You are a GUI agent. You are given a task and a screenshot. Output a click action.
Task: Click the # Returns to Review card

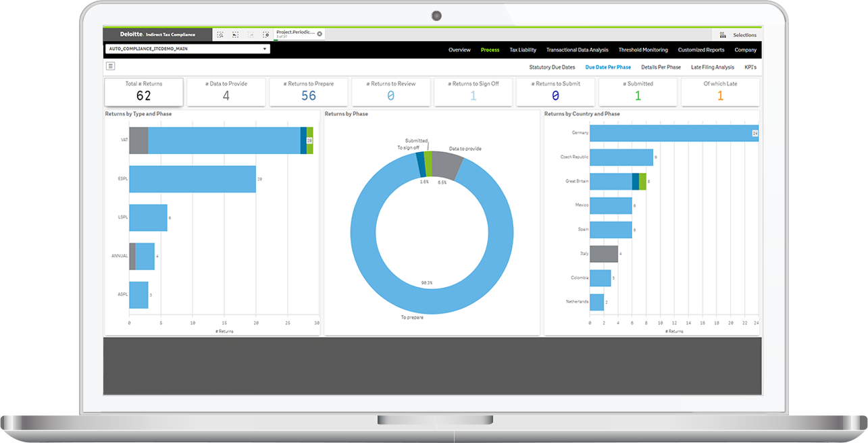(x=391, y=92)
